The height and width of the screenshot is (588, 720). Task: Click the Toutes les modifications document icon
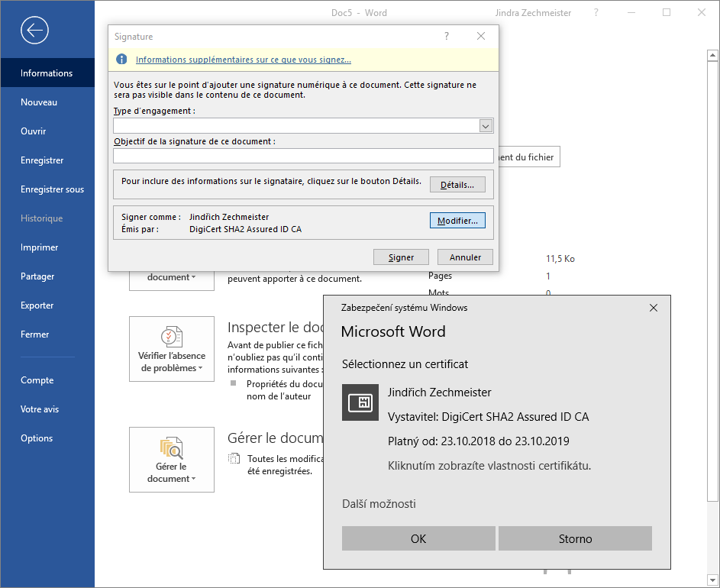[234, 458]
